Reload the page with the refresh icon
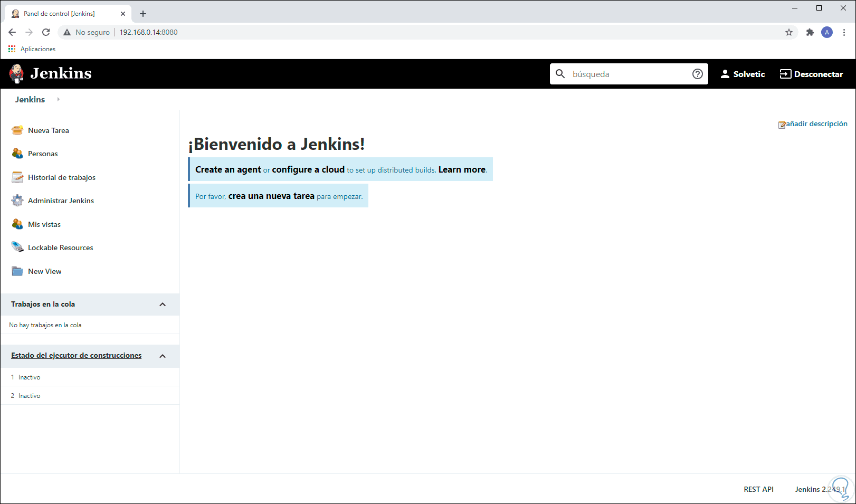This screenshot has height=504, width=856. pyautogui.click(x=46, y=32)
